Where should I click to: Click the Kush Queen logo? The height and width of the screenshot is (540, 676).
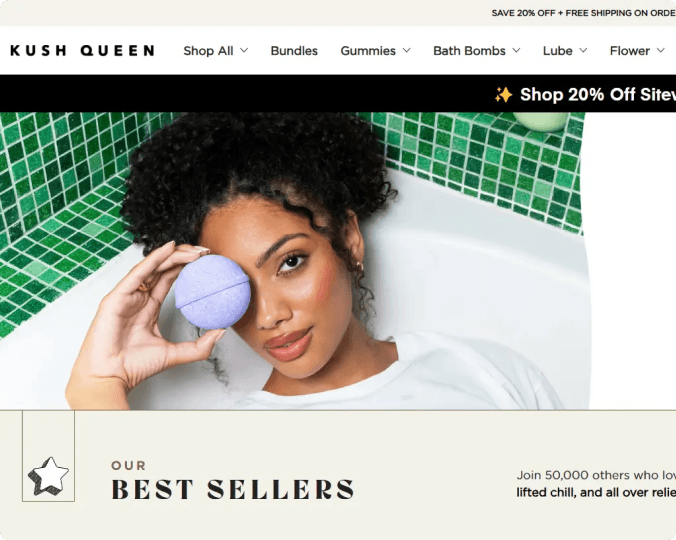point(82,50)
